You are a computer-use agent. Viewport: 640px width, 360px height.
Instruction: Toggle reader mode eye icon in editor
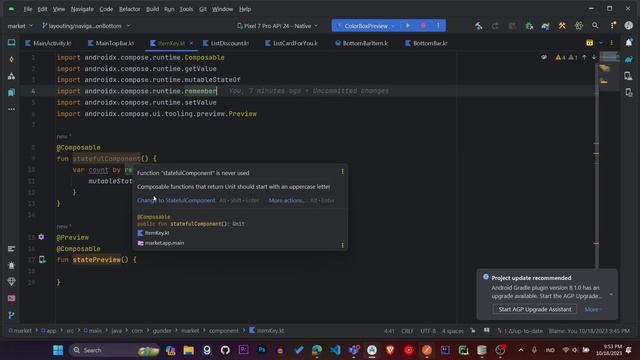click(x=544, y=58)
